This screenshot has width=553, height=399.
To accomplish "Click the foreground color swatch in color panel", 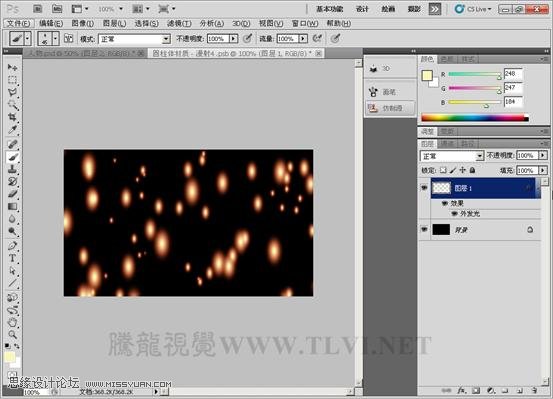I will pos(427,75).
